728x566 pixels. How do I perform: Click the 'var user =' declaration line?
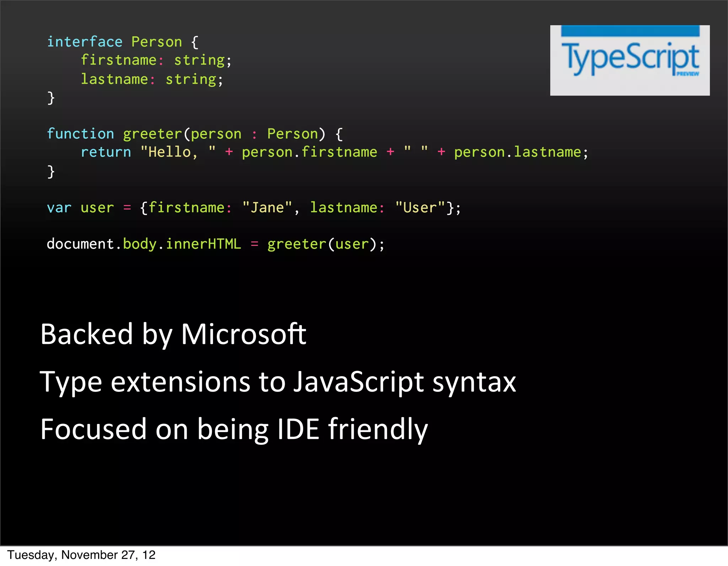[254, 208]
